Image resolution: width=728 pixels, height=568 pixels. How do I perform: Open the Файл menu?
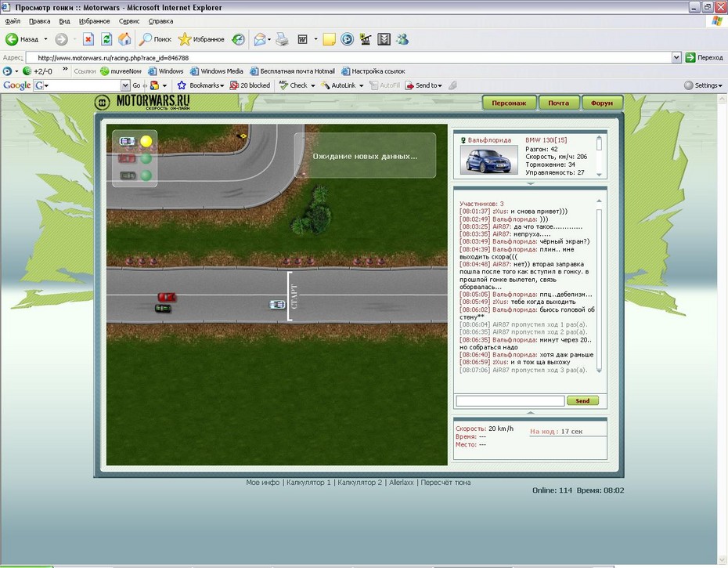pos(13,21)
